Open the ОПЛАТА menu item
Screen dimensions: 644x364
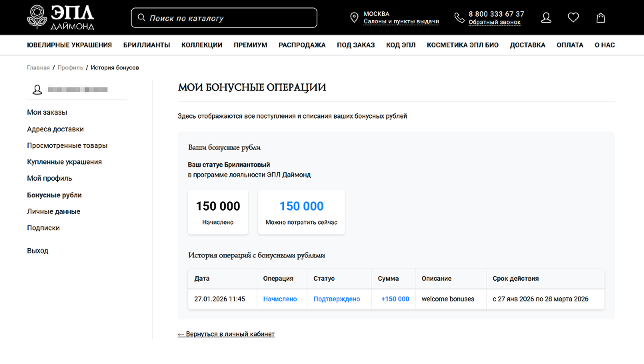click(569, 45)
